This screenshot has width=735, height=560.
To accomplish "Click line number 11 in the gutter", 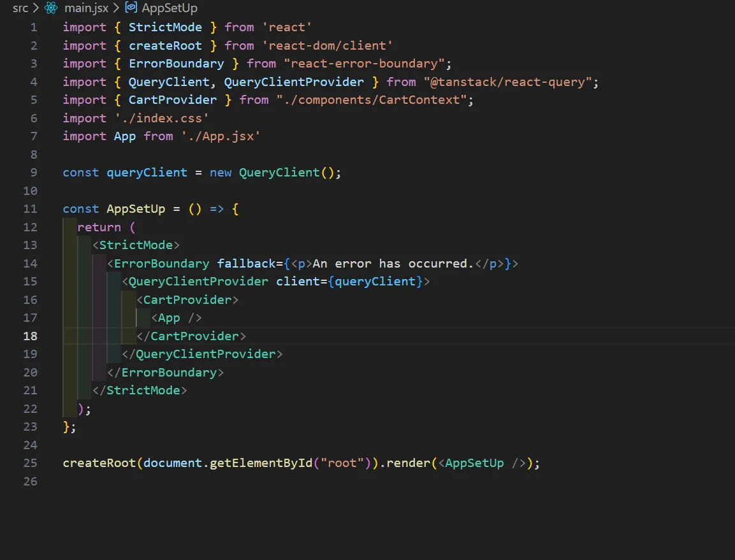I will 30,209.
